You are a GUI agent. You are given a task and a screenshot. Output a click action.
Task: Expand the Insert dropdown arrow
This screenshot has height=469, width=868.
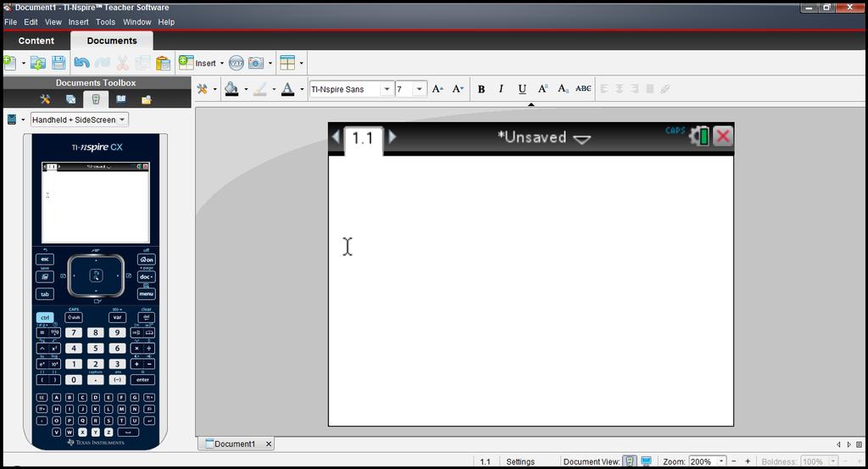(222, 63)
